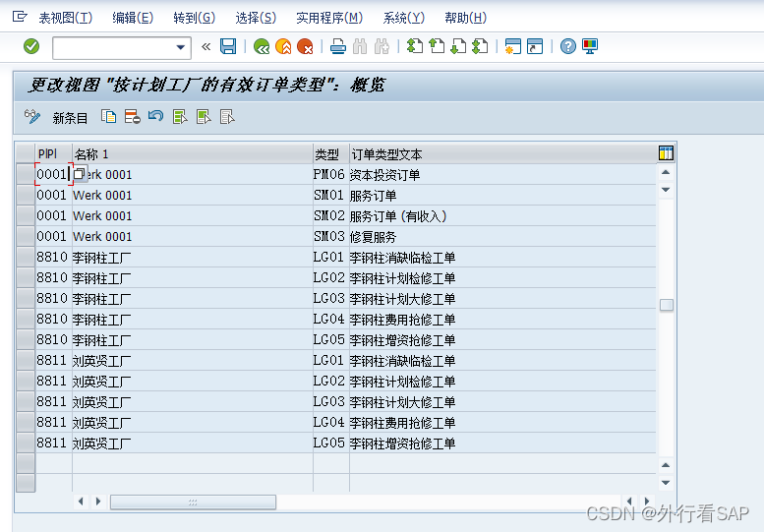Go to Previous Page icon

(437, 47)
